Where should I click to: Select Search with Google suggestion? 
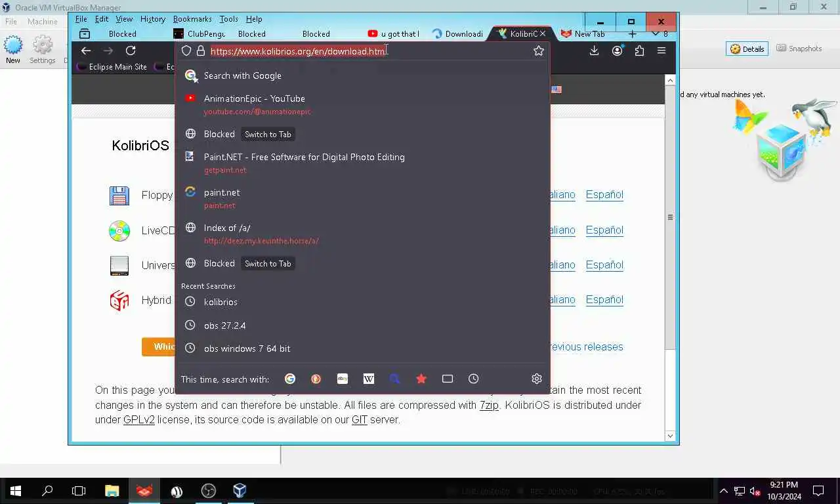point(362,75)
